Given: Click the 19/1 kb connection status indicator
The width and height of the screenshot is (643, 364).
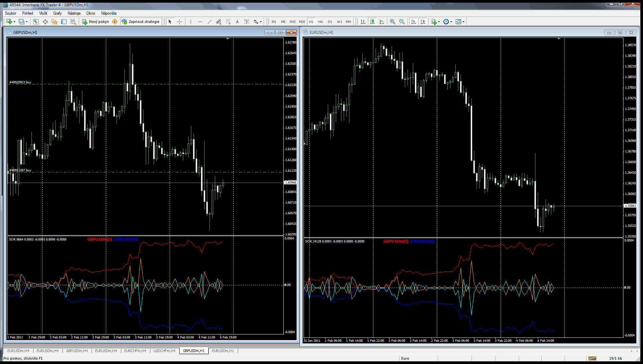Looking at the screenshot, I should 615,358.
